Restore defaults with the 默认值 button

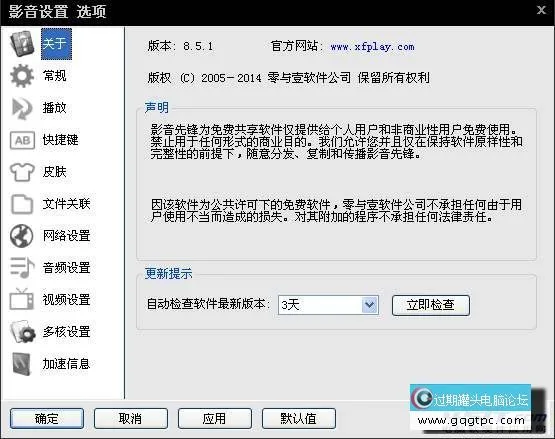(x=299, y=418)
